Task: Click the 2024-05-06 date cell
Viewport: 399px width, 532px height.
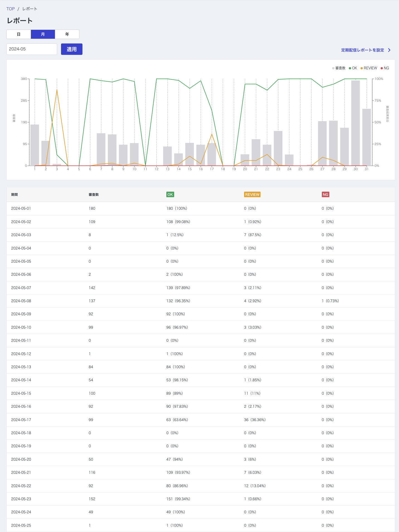Action: pyautogui.click(x=21, y=274)
